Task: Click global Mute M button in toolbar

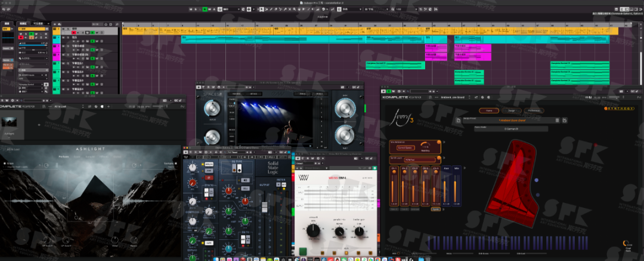Action: 191,9
